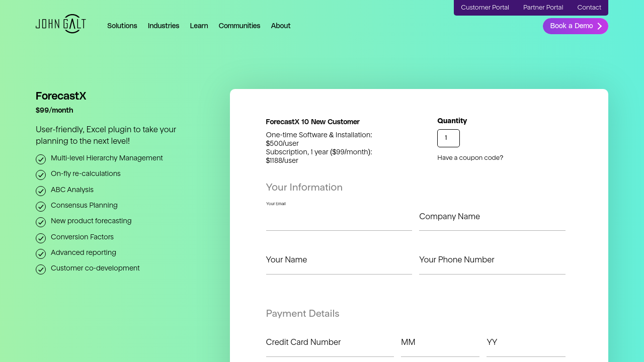
Task: Click checkmark icon beside New product forecasting
Action: coord(41,222)
